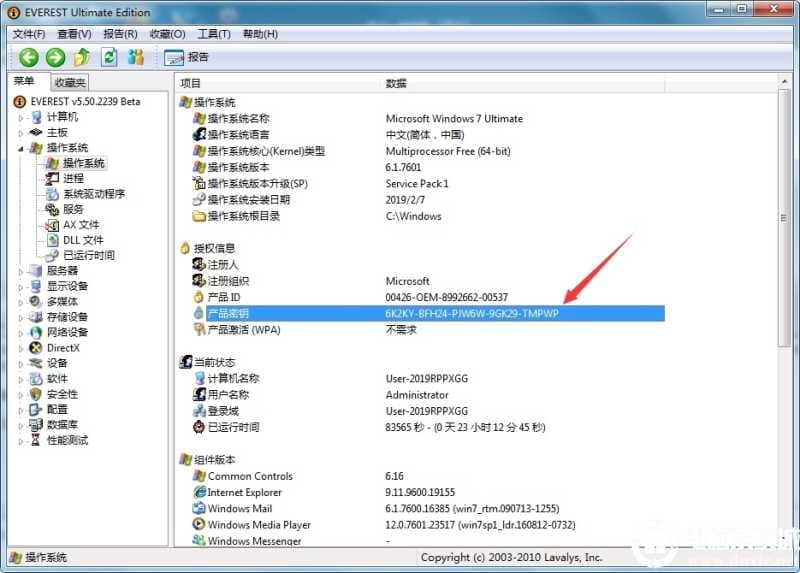The height and width of the screenshot is (573, 800).
Task: Expand the 显示设备 tree node
Action: 21,286
